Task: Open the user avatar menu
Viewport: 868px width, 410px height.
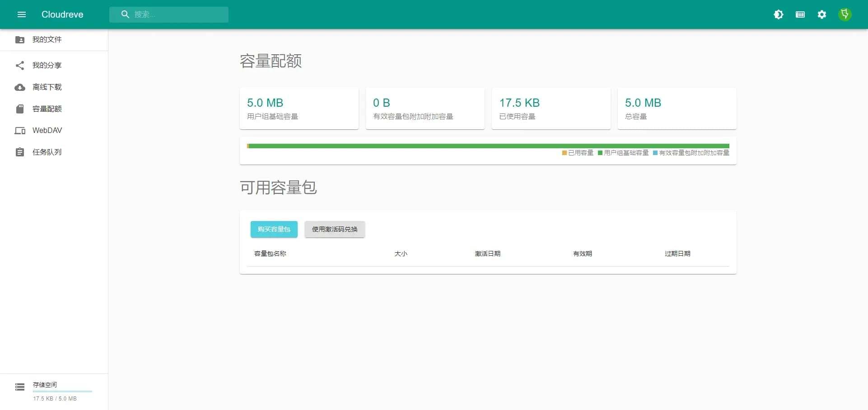Action: [845, 14]
